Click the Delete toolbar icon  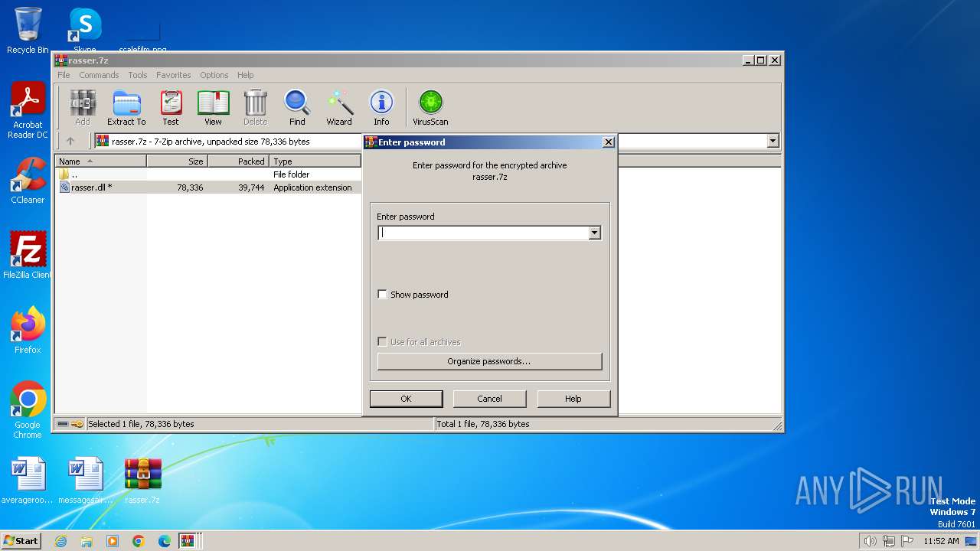255,107
